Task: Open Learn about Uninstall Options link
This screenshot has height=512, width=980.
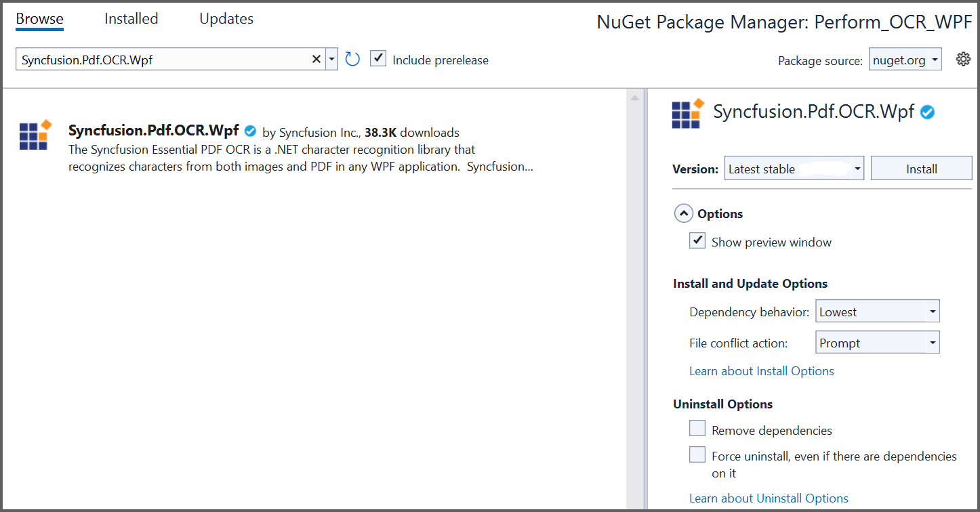Action: [769, 498]
